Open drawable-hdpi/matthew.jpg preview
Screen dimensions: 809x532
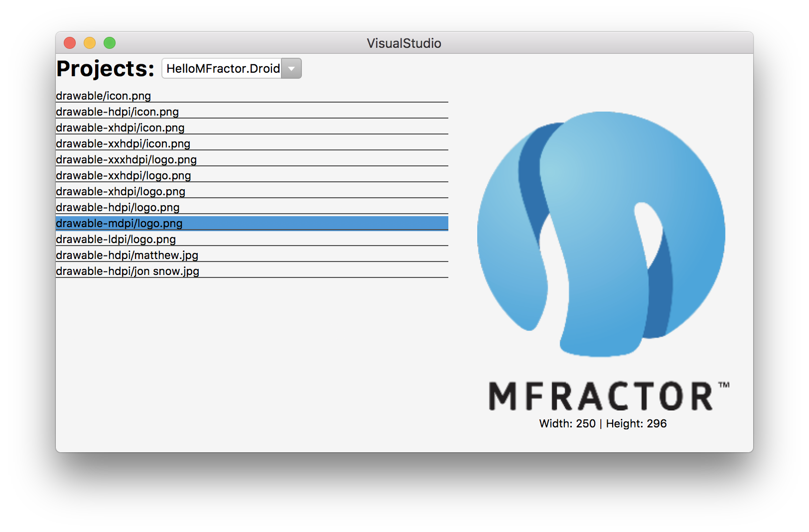pos(252,255)
